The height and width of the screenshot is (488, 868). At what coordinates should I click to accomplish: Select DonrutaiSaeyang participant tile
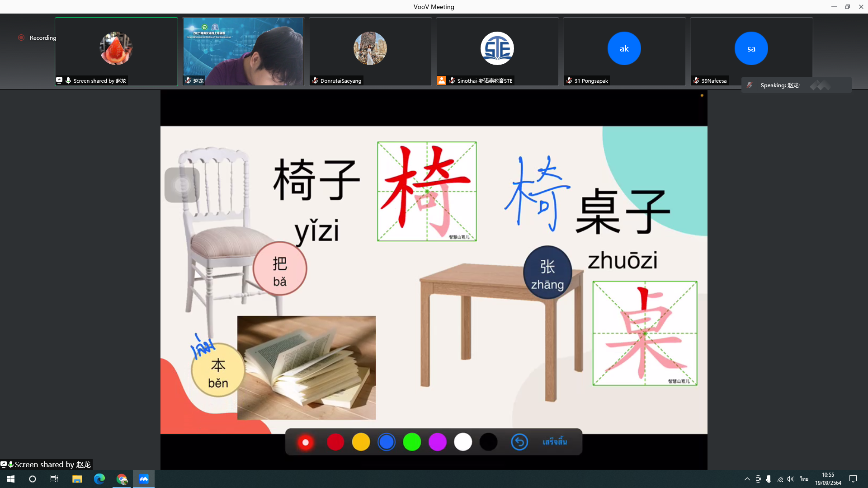pos(370,52)
